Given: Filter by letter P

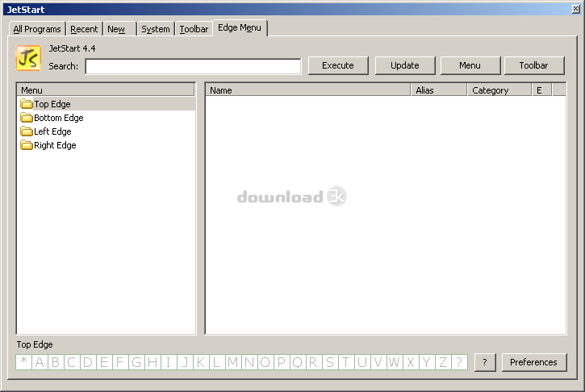Looking at the screenshot, I should (282, 362).
